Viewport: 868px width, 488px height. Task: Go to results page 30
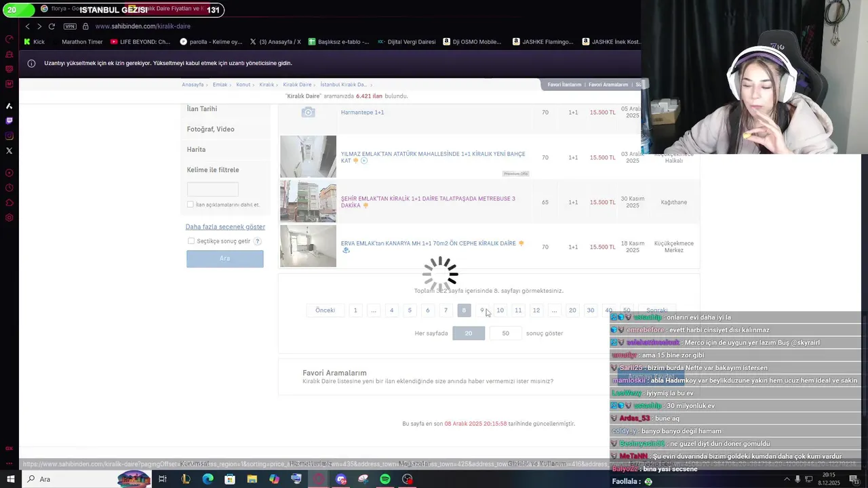(591, 310)
